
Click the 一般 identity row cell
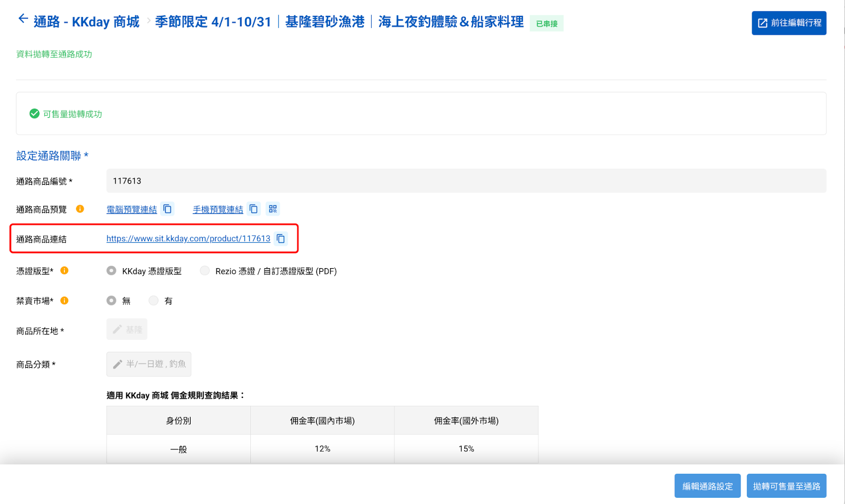(179, 449)
